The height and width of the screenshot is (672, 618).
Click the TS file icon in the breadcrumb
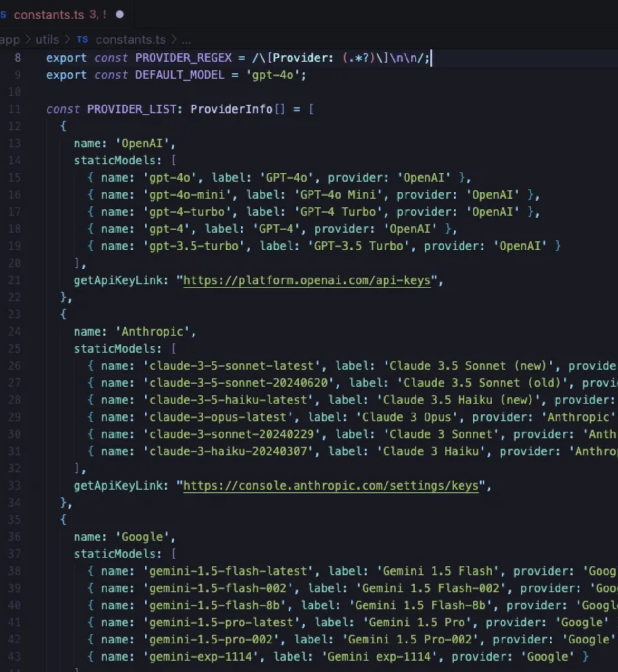pos(82,39)
